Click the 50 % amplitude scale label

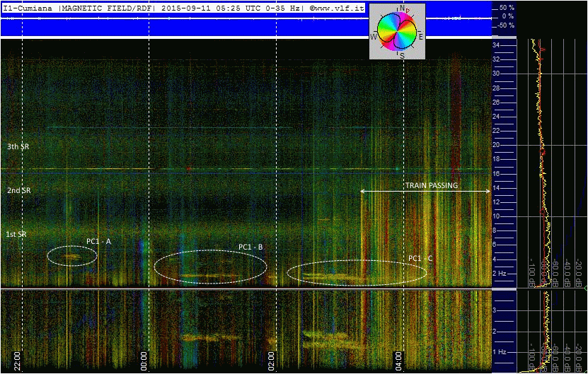click(x=507, y=6)
